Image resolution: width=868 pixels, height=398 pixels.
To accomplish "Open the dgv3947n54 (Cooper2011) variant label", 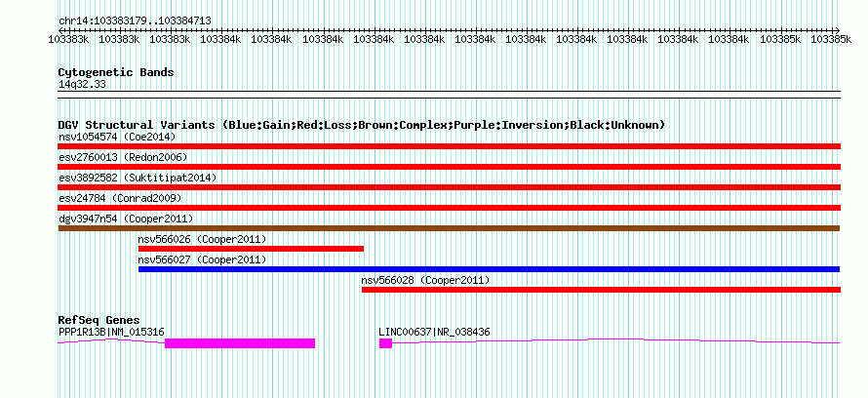I will [126, 219].
